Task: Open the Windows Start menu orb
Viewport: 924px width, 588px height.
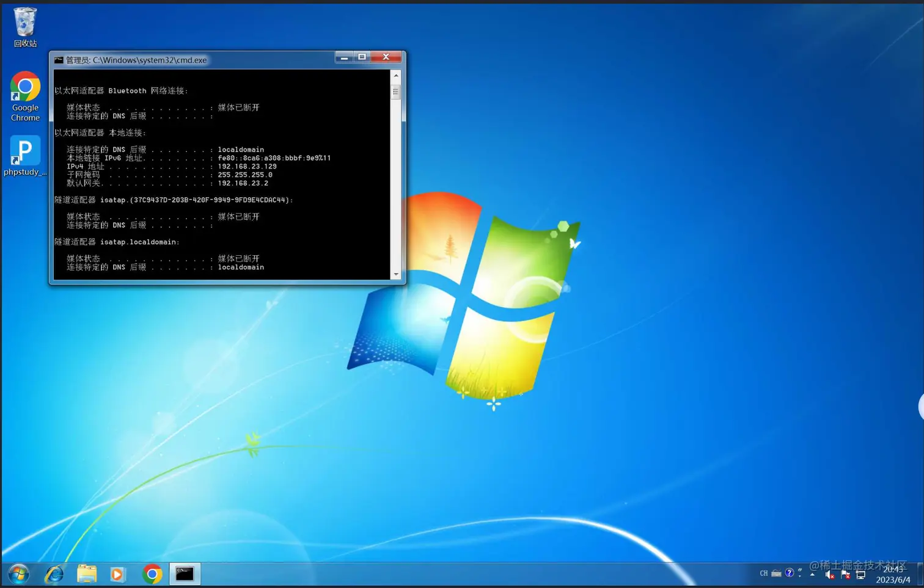Action: [x=19, y=574]
